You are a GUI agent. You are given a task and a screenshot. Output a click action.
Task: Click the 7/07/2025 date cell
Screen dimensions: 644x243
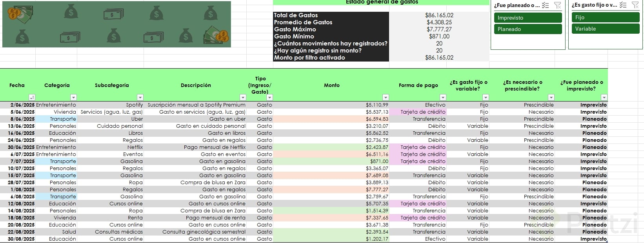click(18, 161)
